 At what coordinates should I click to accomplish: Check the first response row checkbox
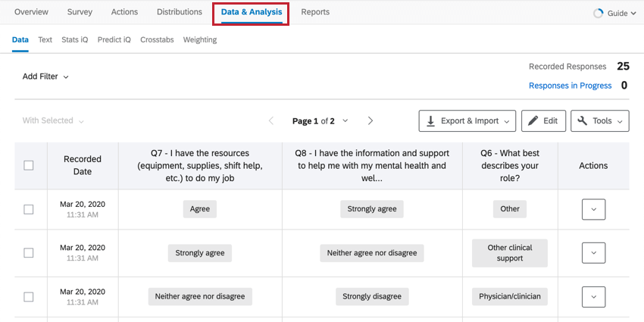pyautogui.click(x=29, y=209)
